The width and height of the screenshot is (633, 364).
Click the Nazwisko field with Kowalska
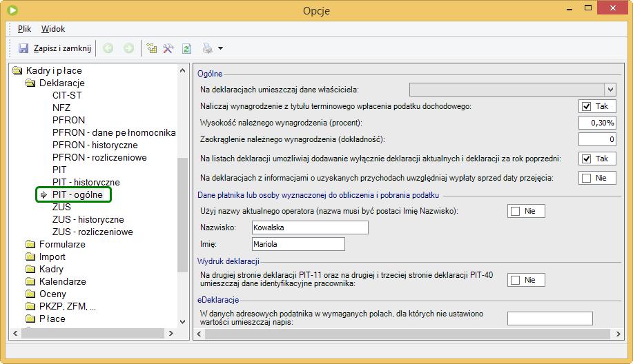pyautogui.click(x=310, y=228)
